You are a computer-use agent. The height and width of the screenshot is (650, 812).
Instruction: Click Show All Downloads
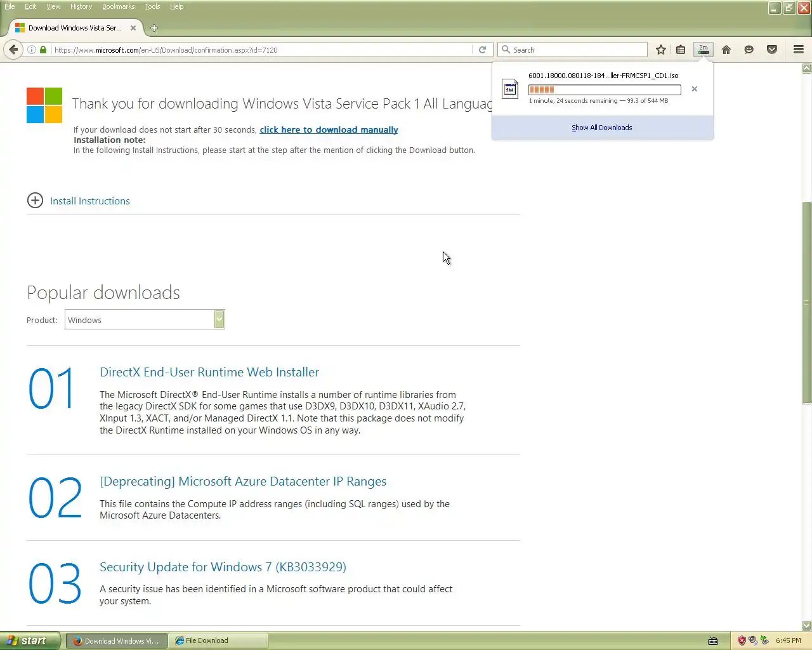pyautogui.click(x=602, y=128)
